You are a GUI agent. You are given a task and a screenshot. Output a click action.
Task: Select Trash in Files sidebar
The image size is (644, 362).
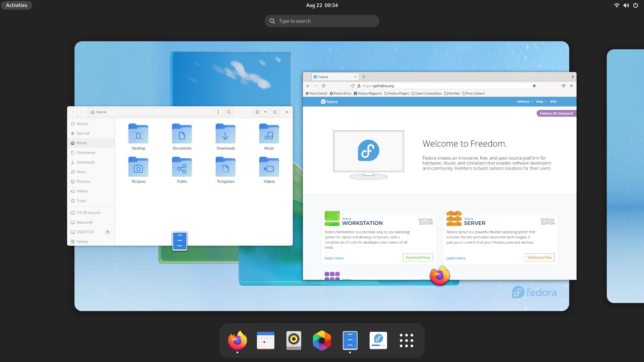(x=91, y=201)
